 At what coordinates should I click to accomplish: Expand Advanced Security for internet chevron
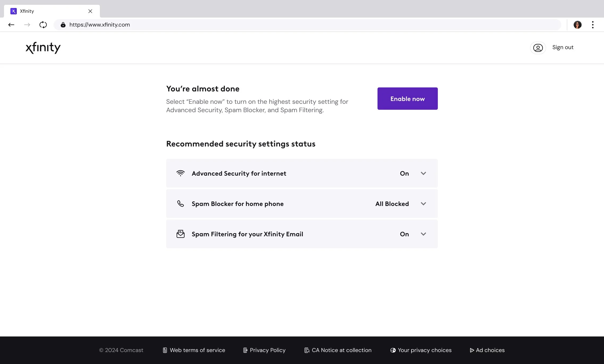coord(423,173)
